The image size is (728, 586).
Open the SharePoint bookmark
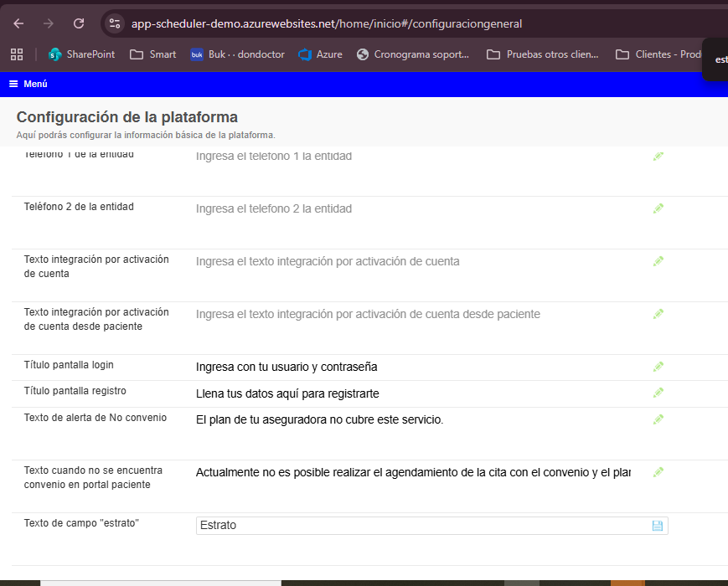point(83,54)
